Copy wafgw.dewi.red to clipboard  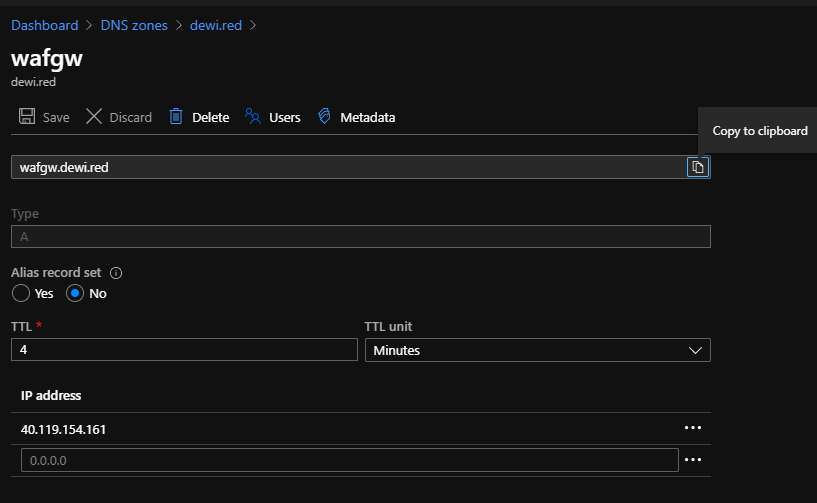click(x=698, y=167)
